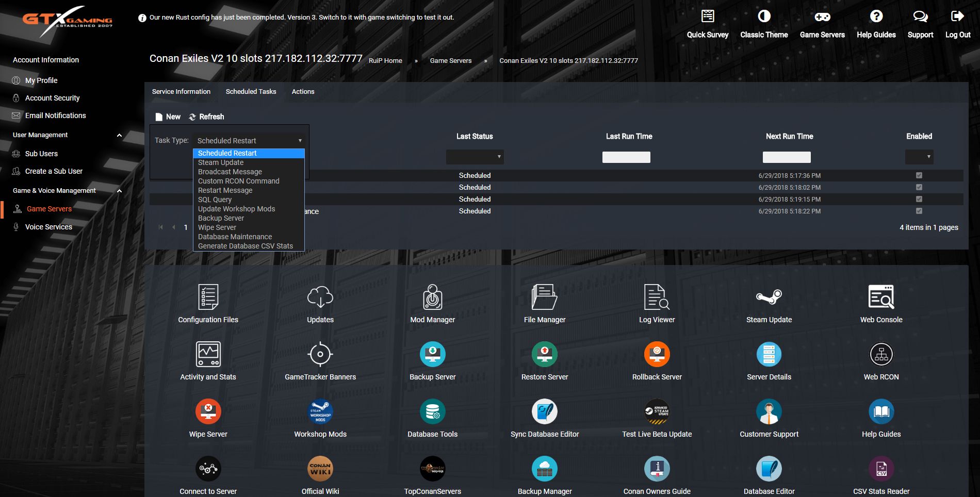Open the Backup Manager icon
The image size is (980, 497).
[545, 469]
